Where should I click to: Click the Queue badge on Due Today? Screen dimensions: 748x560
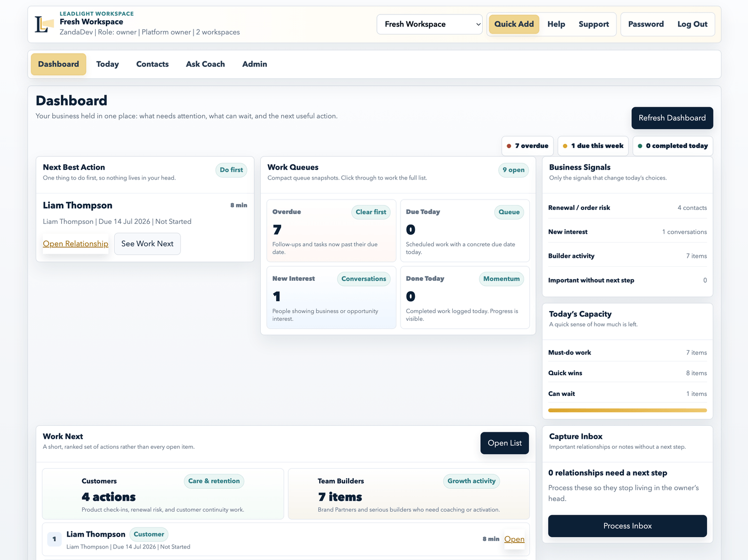(509, 212)
